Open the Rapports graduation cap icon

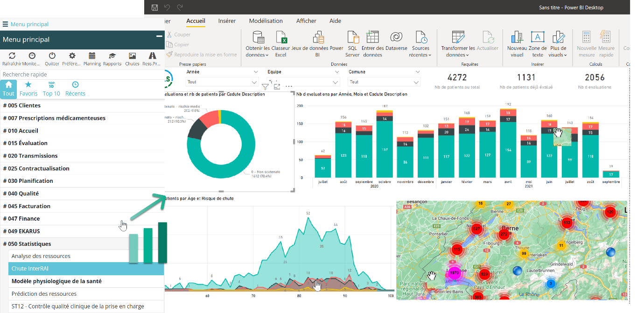tap(112, 56)
